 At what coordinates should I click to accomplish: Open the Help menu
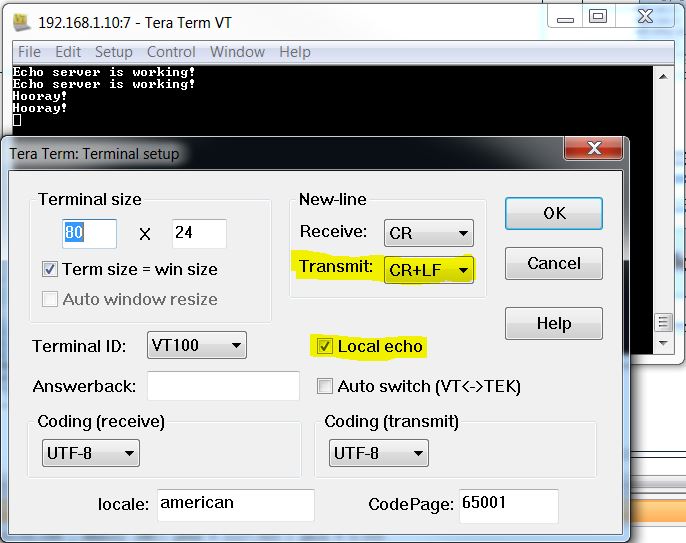tap(295, 52)
